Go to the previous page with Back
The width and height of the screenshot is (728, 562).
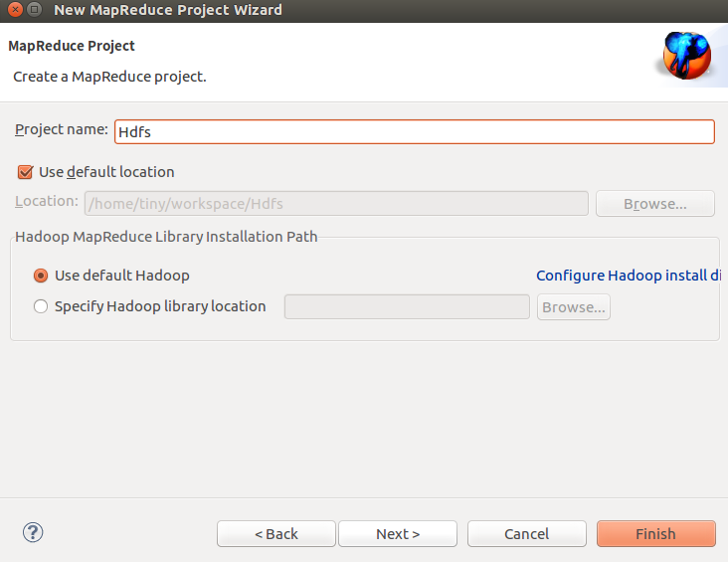point(276,534)
